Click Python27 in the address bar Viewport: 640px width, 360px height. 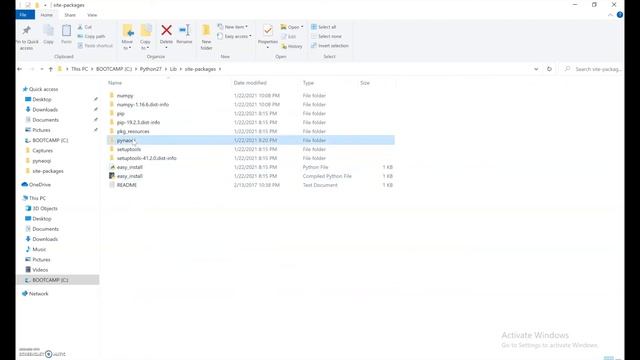[151, 69]
